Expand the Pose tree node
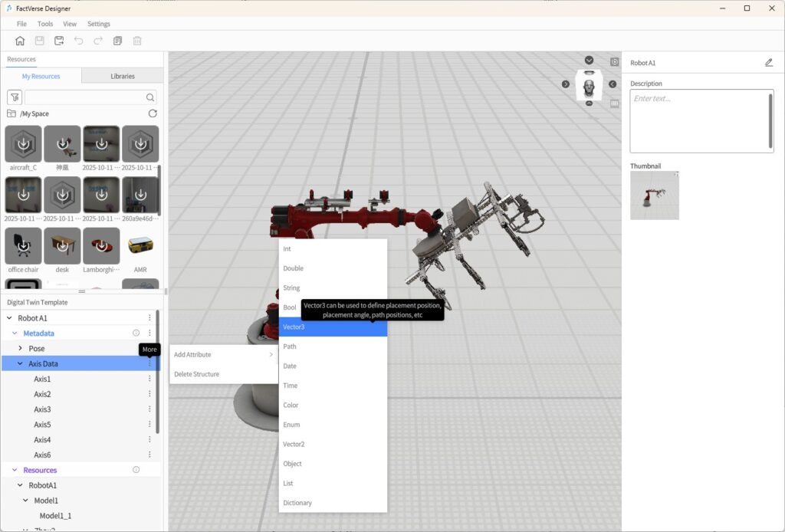Image resolution: width=785 pixels, height=532 pixels. tap(20, 349)
